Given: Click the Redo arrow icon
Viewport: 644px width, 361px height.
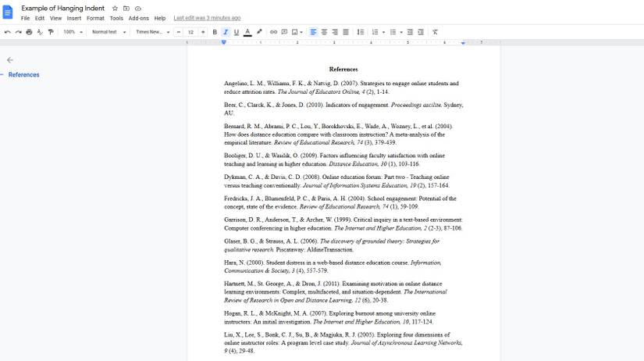Looking at the screenshot, I should point(18,32).
